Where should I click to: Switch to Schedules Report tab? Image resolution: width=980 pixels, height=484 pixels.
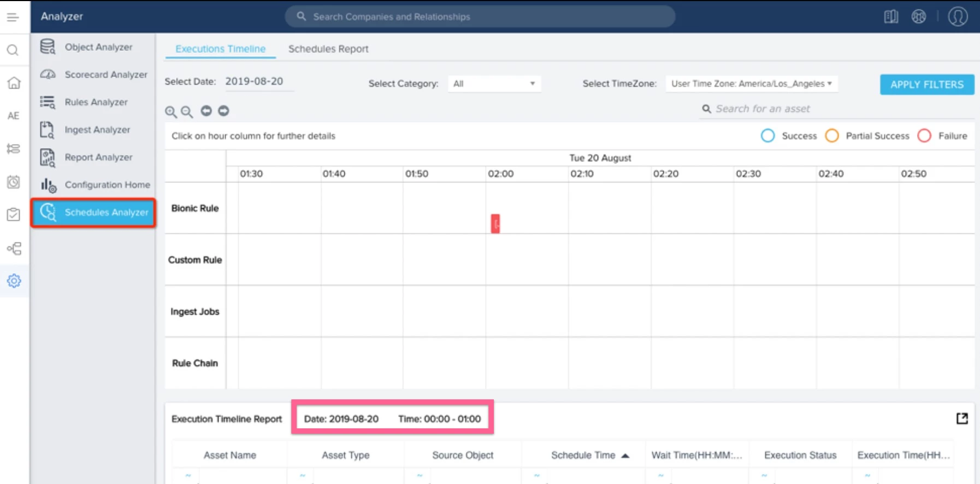click(328, 49)
